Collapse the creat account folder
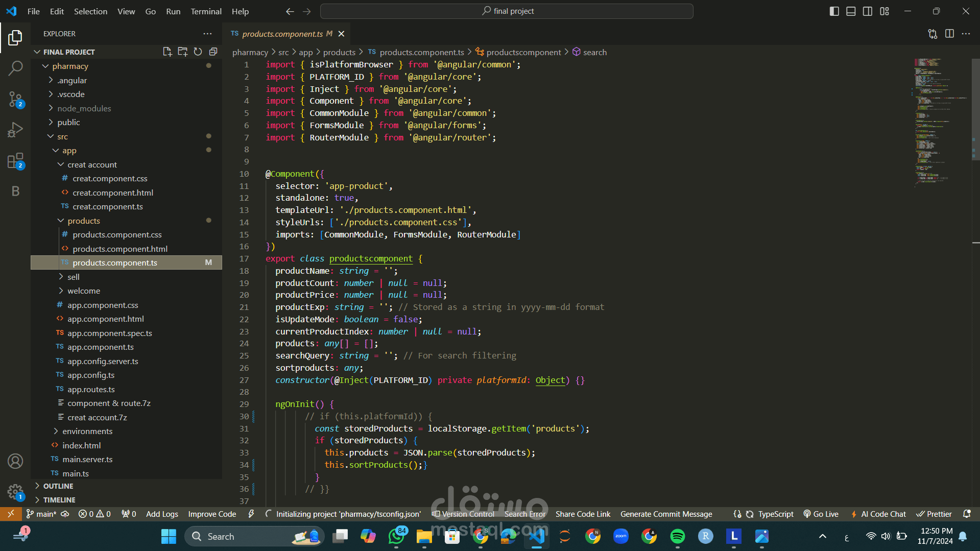Viewport: 980px width, 551px height. pyautogui.click(x=92, y=164)
